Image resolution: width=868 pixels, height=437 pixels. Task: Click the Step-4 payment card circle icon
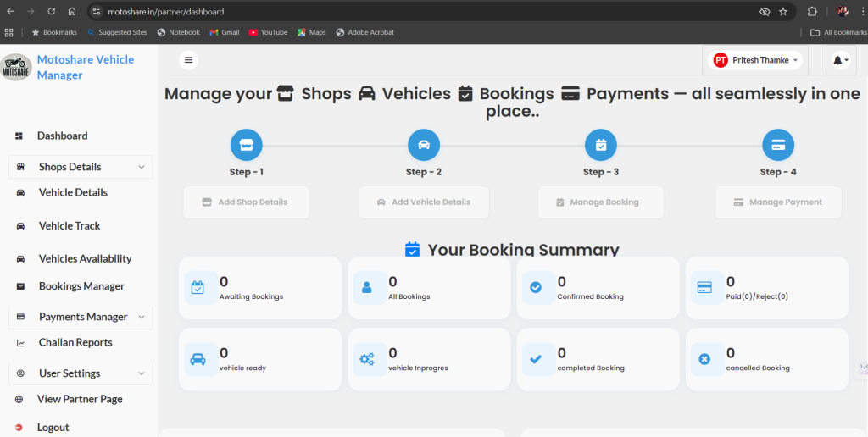pos(778,145)
